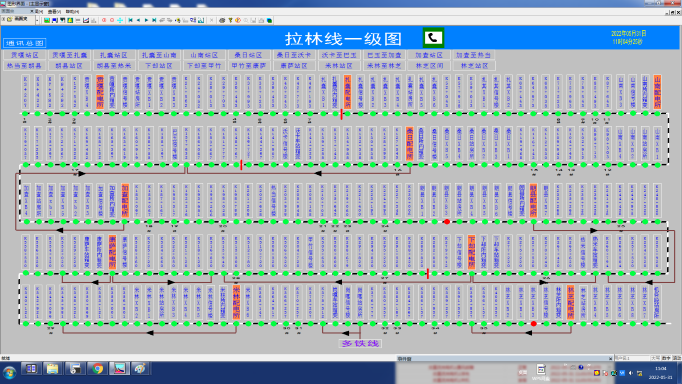
Task: Click the last-page navigation arrow in toolbar
Action: pos(154,20)
